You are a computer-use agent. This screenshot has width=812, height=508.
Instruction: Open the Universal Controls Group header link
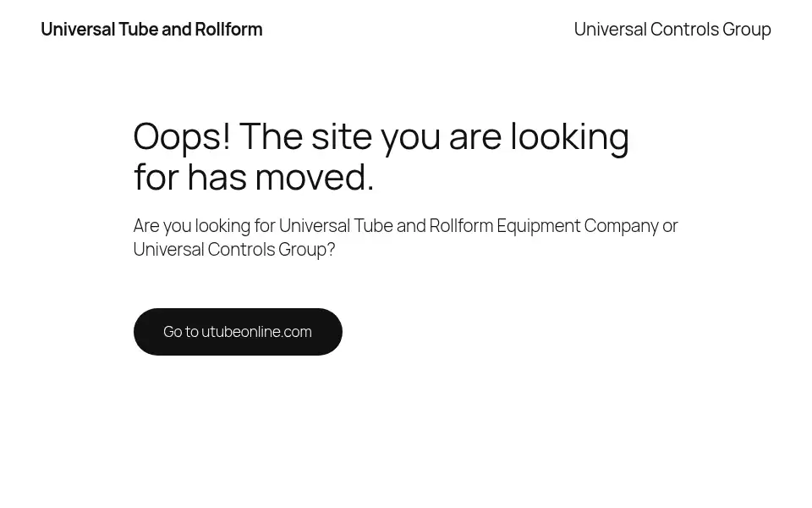(672, 30)
